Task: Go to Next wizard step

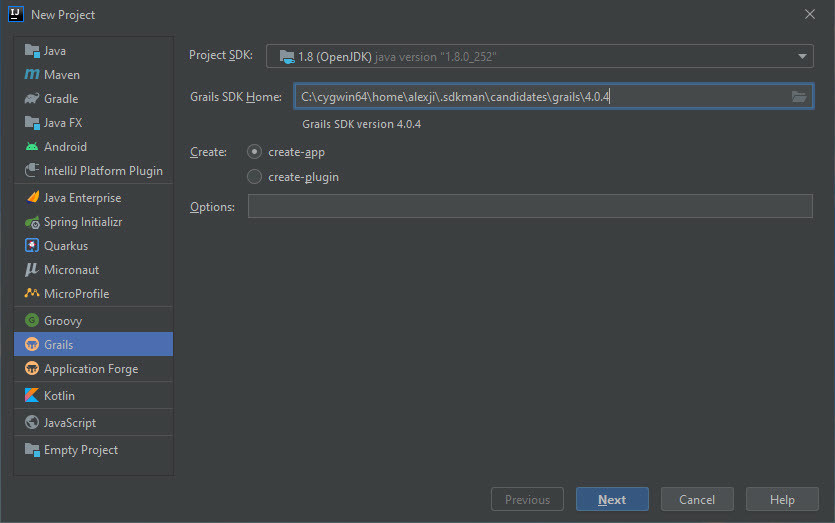Action: point(612,500)
